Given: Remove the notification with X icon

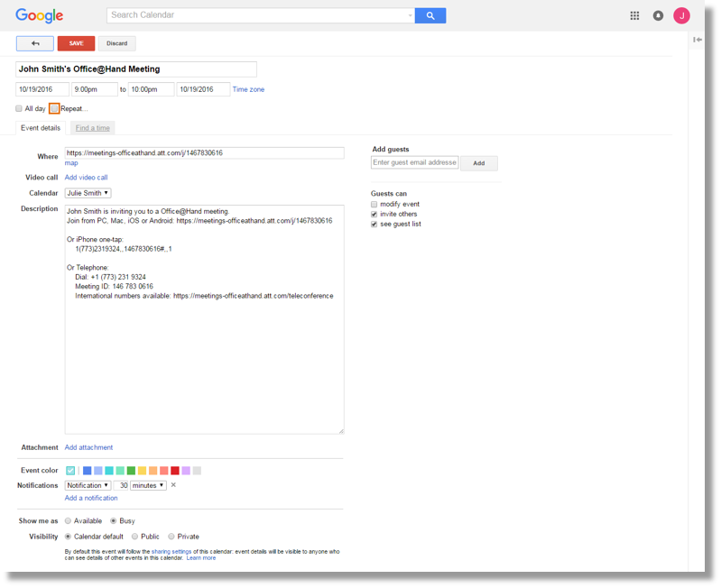Looking at the screenshot, I should pyautogui.click(x=173, y=485).
